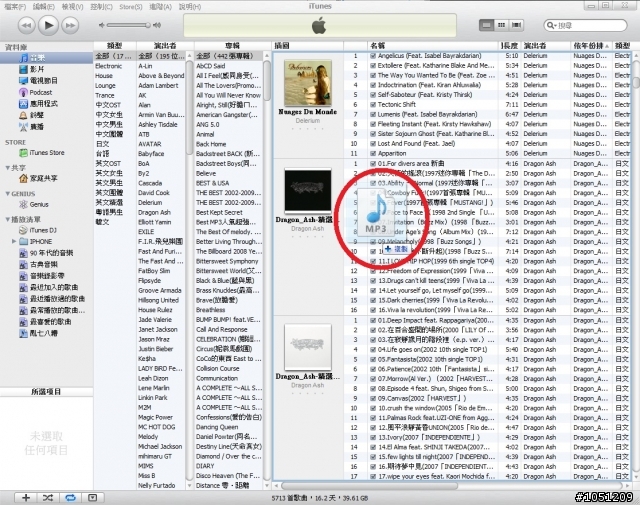The height and width of the screenshot is (505, 640).
Task: Expand the IPHONE folder
Action: pyautogui.click(x=14, y=242)
